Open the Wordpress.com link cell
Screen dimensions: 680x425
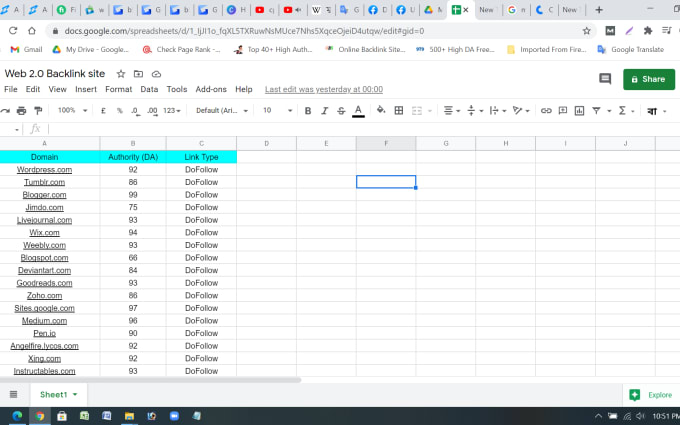click(x=44, y=170)
